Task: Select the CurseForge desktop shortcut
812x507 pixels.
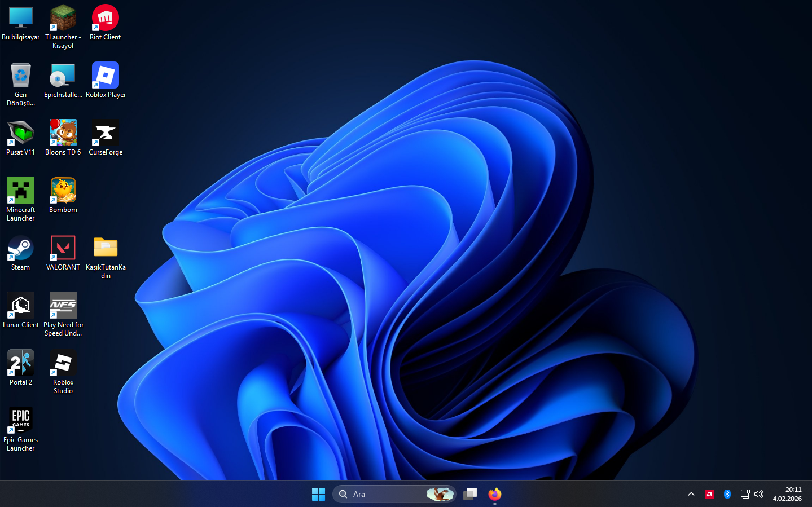Action: click(106, 133)
